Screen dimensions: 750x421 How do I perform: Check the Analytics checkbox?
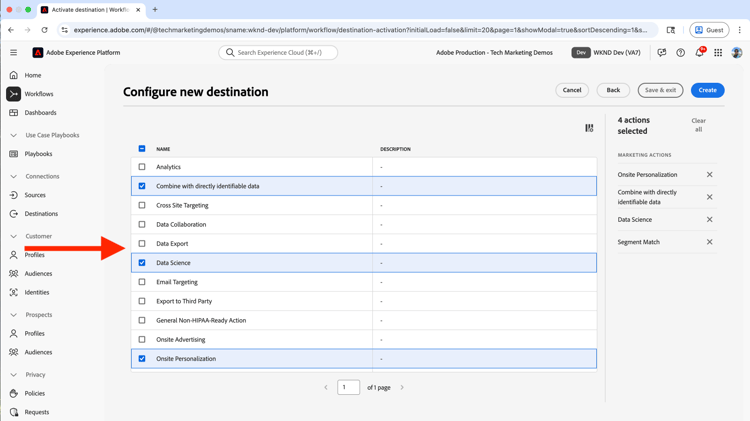click(x=142, y=167)
